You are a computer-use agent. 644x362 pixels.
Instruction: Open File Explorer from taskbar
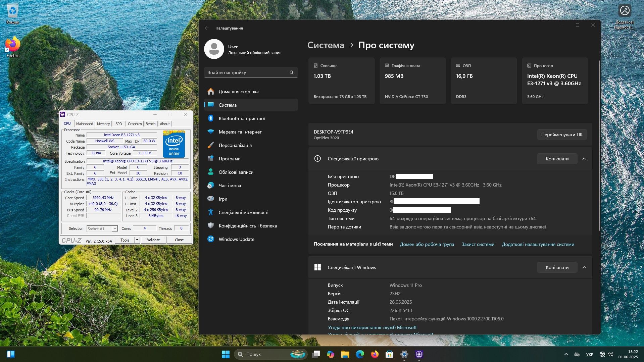point(345,354)
